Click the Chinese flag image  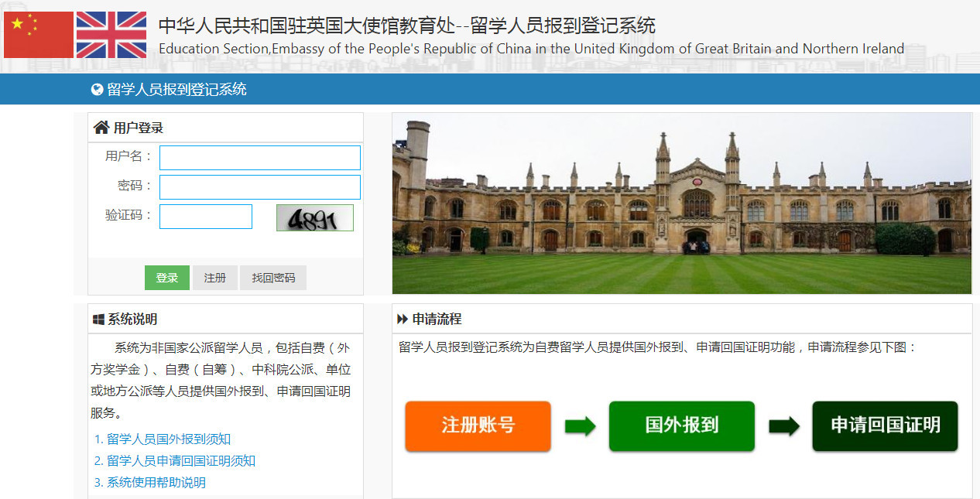[x=39, y=35]
